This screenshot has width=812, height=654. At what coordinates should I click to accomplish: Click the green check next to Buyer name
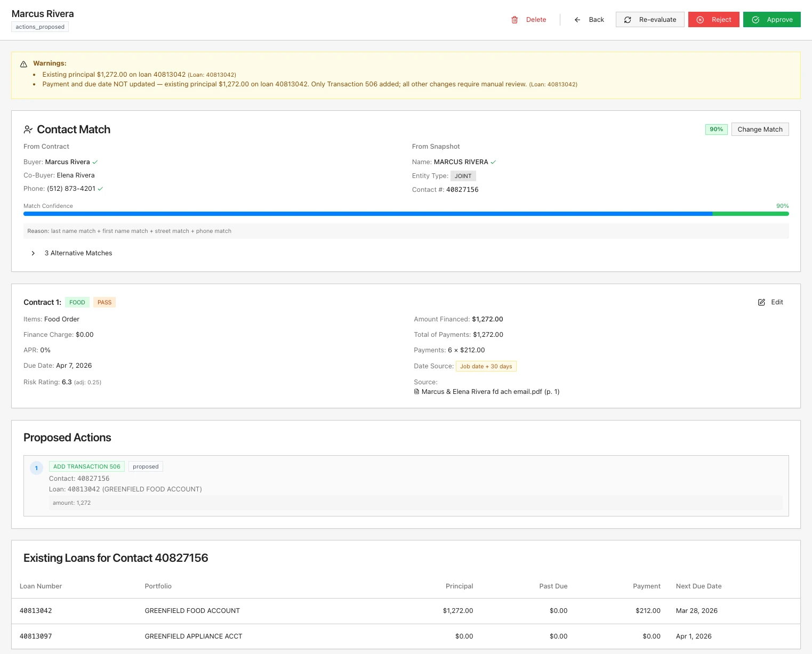(x=95, y=162)
